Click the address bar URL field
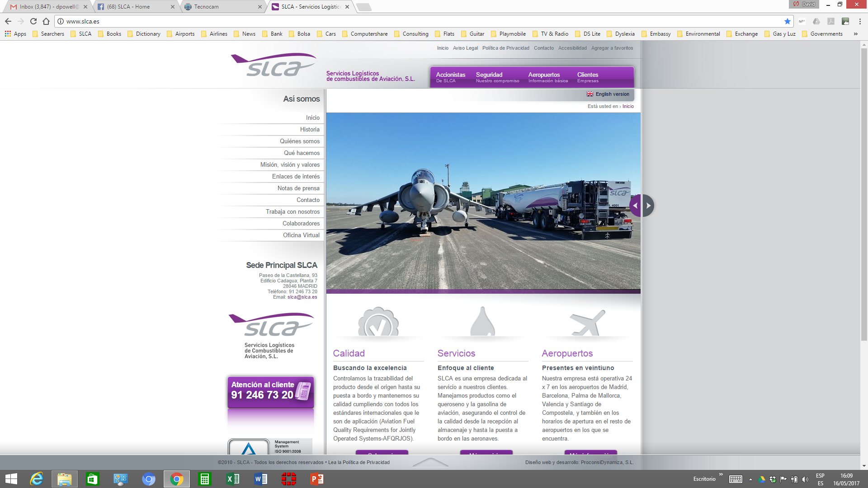This screenshot has width=868, height=488. [x=420, y=21]
